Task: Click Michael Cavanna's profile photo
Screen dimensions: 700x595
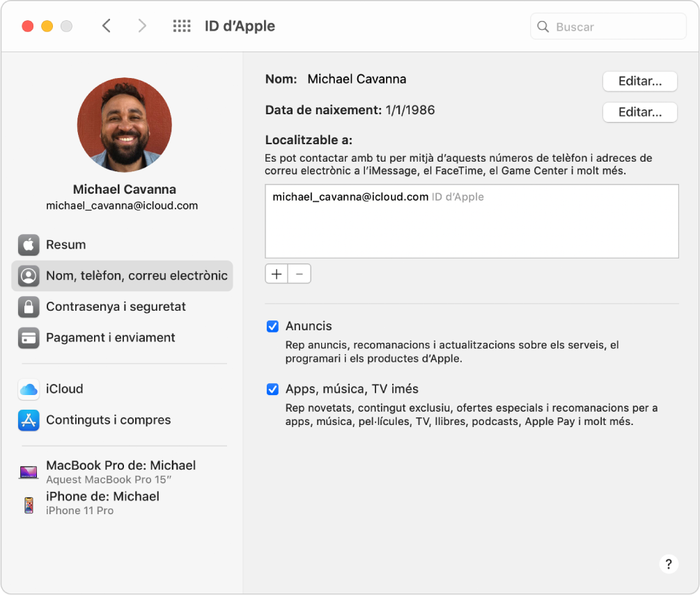Action: tap(125, 125)
